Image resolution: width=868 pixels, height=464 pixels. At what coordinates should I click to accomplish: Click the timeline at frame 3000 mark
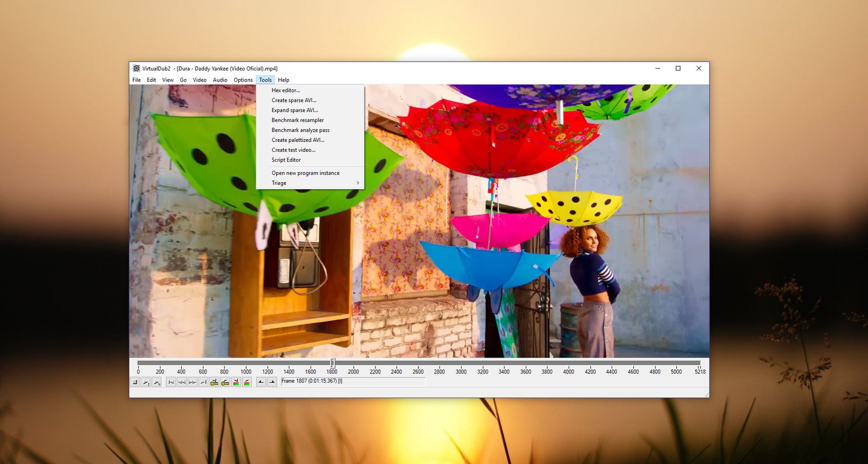[x=461, y=372]
